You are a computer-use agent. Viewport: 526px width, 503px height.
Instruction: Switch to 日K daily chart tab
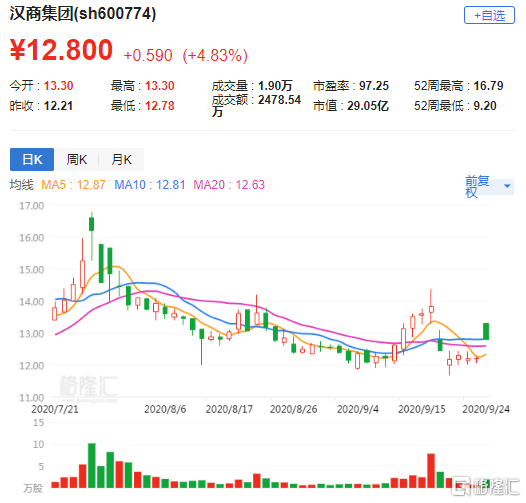pyautogui.click(x=32, y=159)
